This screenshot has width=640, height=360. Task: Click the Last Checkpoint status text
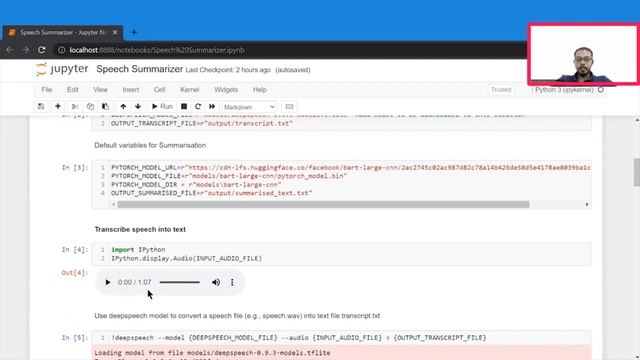228,70
